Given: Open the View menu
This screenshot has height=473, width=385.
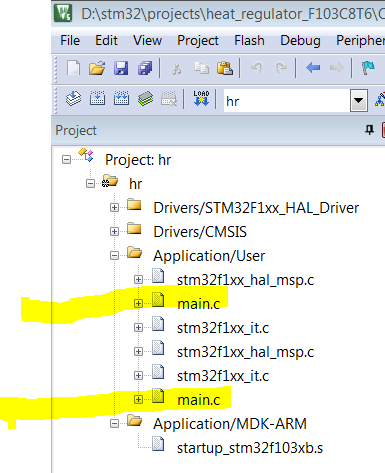Looking at the screenshot, I should coord(147,41).
